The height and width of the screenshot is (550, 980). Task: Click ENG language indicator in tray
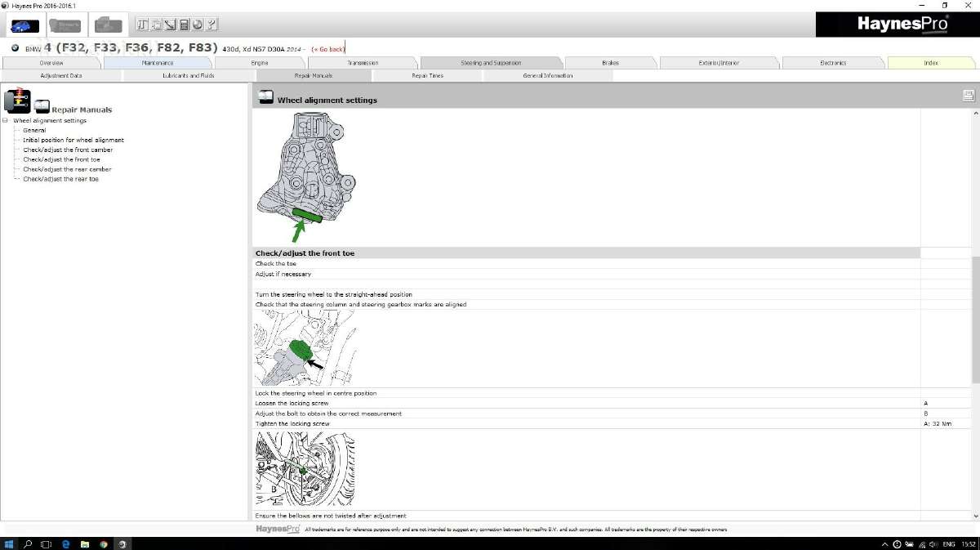click(949, 543)
